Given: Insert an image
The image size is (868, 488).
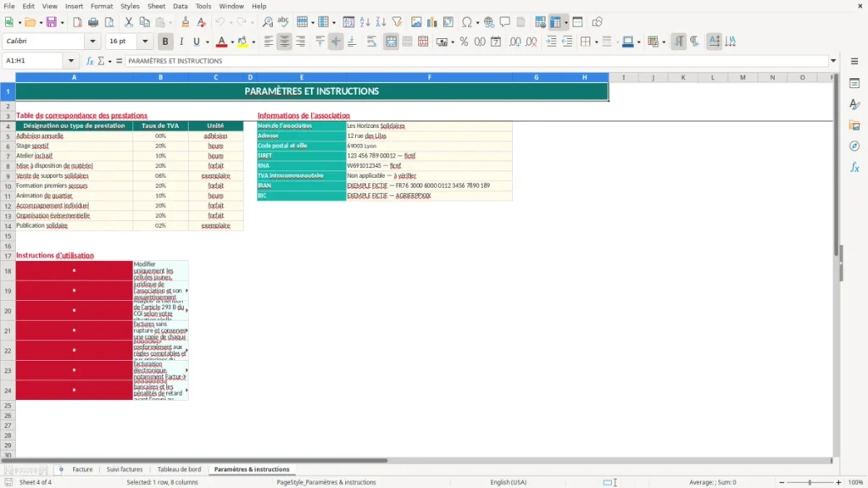Looking at the screenshot, I should [x=416, y=22].
